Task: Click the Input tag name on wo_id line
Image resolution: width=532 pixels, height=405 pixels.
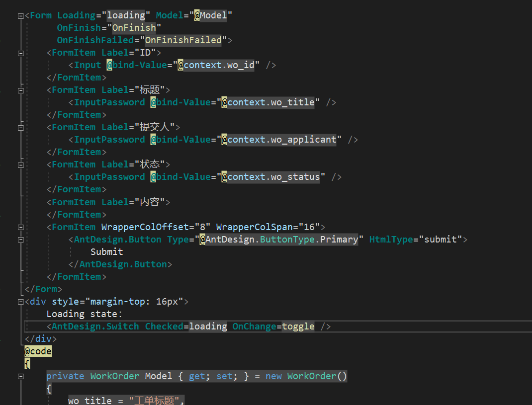Action: pos(88,65)
